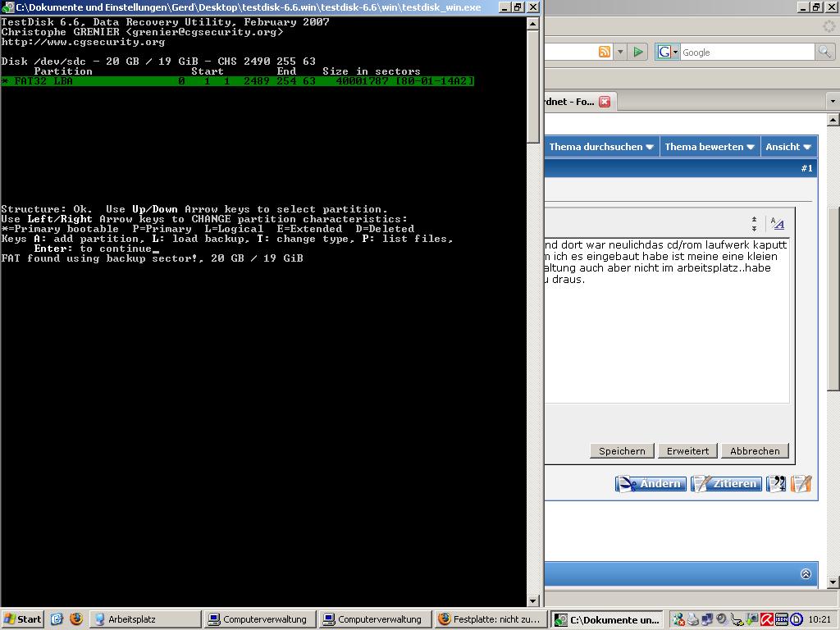
Task: Click the TestDisk console scrollbar up arrow
Action: 532,24
